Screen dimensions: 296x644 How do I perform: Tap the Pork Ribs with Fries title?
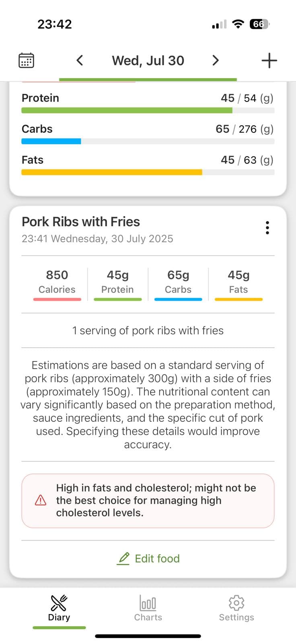pyautogui.click(x=81, y=222)
